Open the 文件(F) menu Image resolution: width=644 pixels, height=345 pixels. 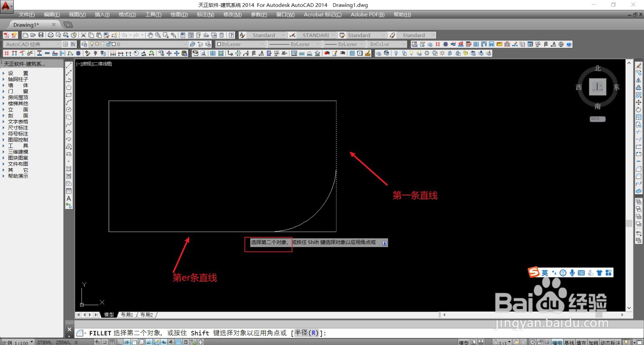(27, 15)
